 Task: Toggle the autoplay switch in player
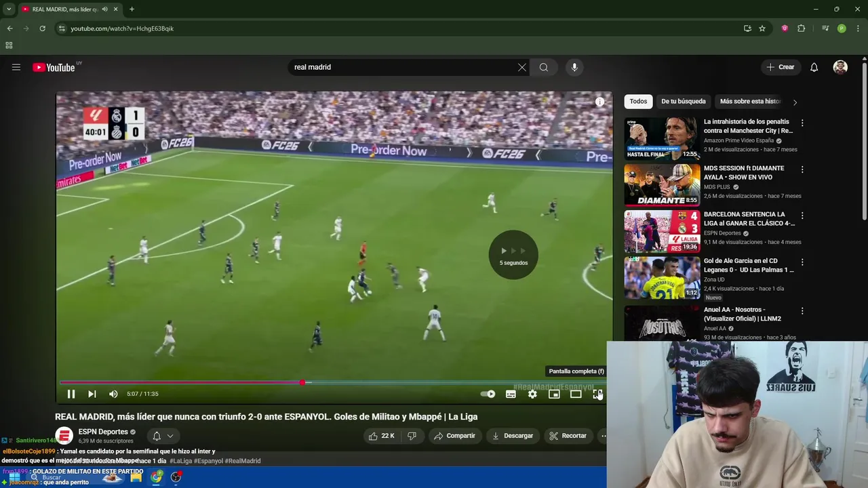point(488,394)
